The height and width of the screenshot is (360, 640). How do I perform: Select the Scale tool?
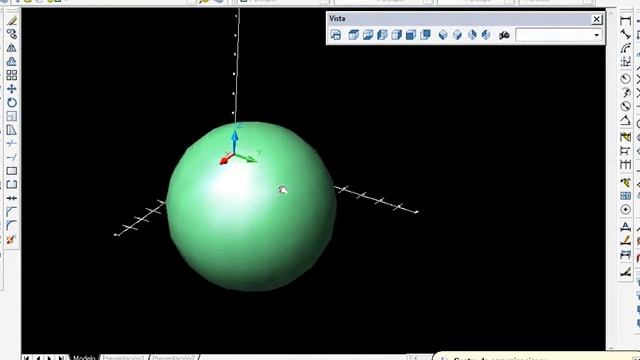pyautogui.click(x=11, y=116)
